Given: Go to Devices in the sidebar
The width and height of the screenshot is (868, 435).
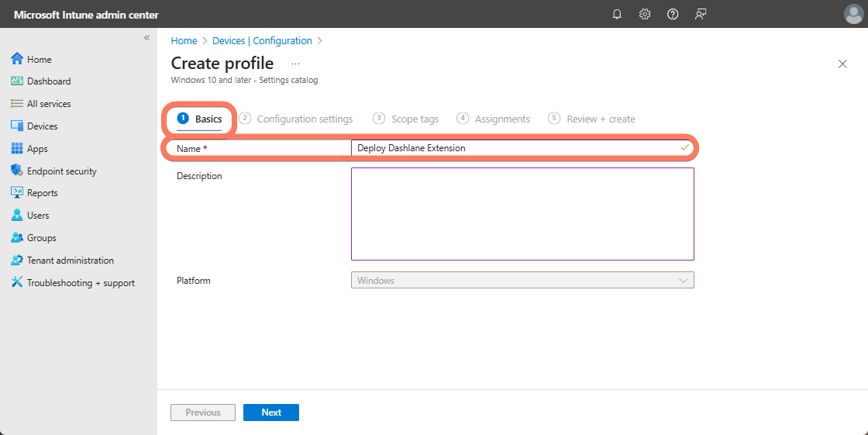Looking at the screenshot, I should coord(42,126).
